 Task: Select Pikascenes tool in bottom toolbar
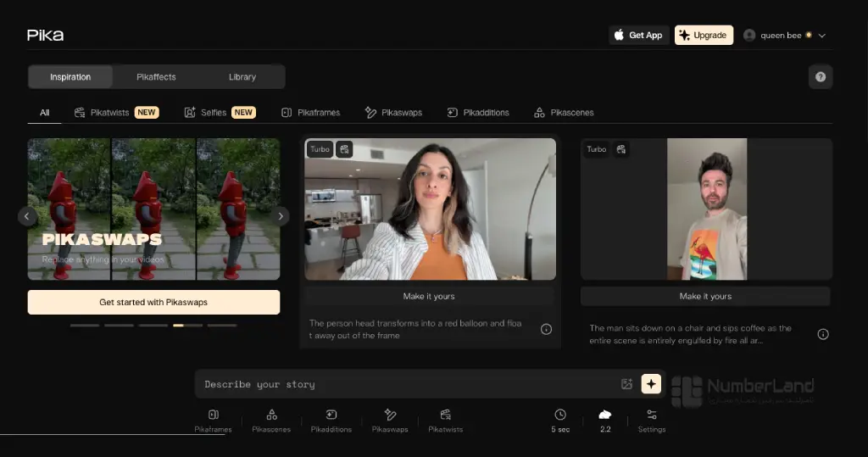(271, 421)
